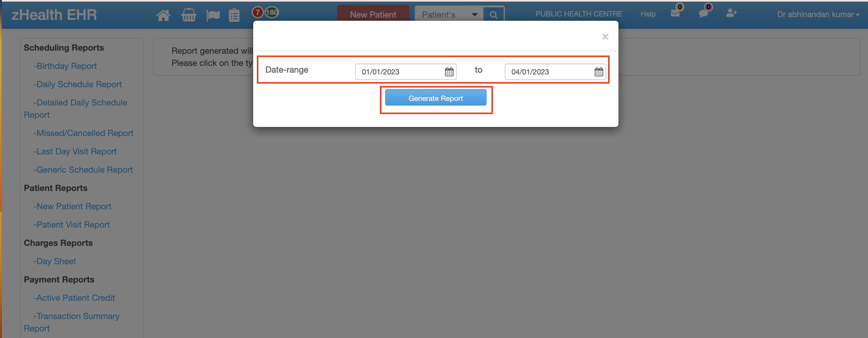Click the Patient Reports heading
The image size is (868, 338).
tap(56, 188)
